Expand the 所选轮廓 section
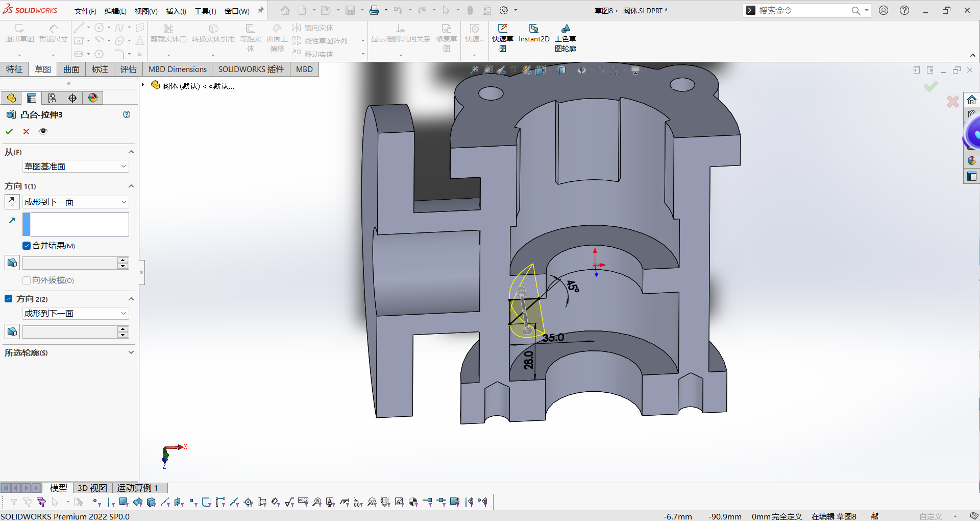 tap(131, 352)
